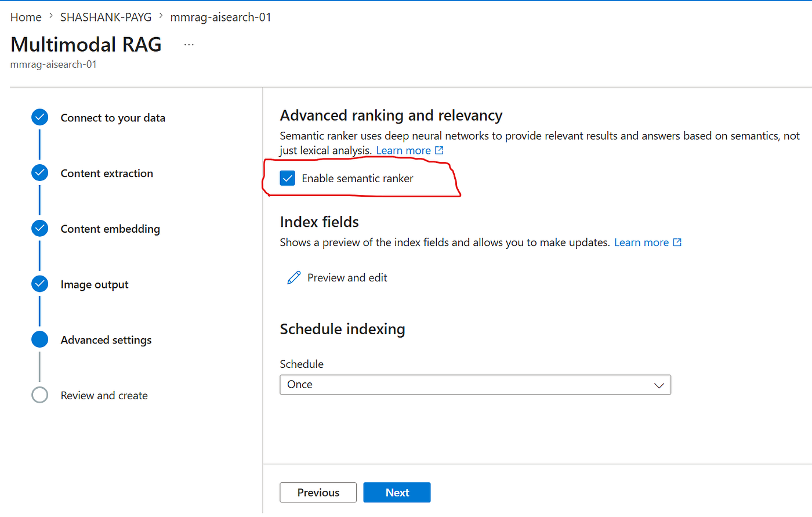Click the Content extraction step checkmark icon
This screenshot has height=517, width=812.
tap(39, 173)
